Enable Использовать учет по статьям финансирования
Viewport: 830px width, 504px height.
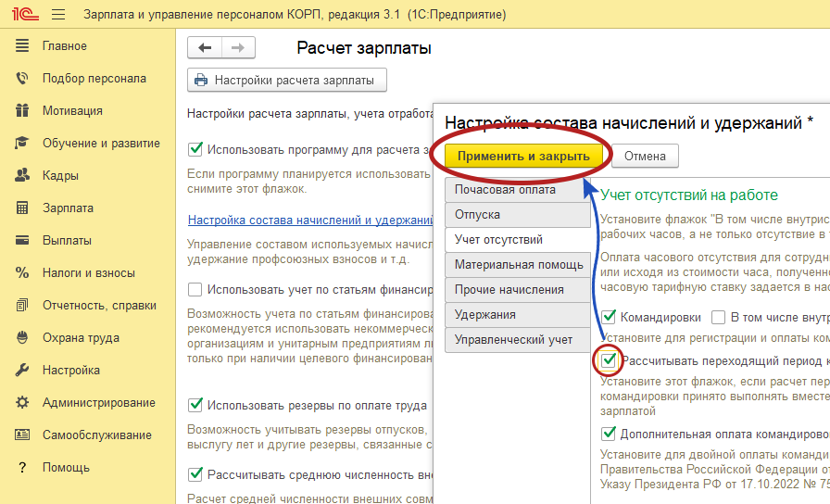pyautogui.click(x=195, y=289)
